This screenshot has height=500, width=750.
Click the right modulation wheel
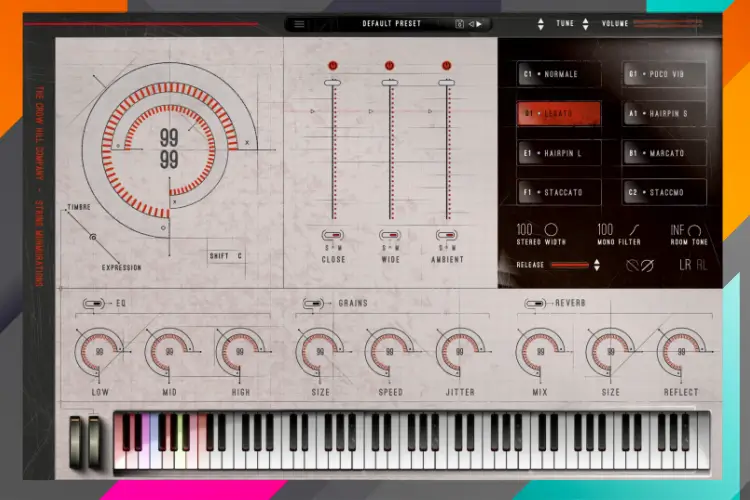click(94, 441)
